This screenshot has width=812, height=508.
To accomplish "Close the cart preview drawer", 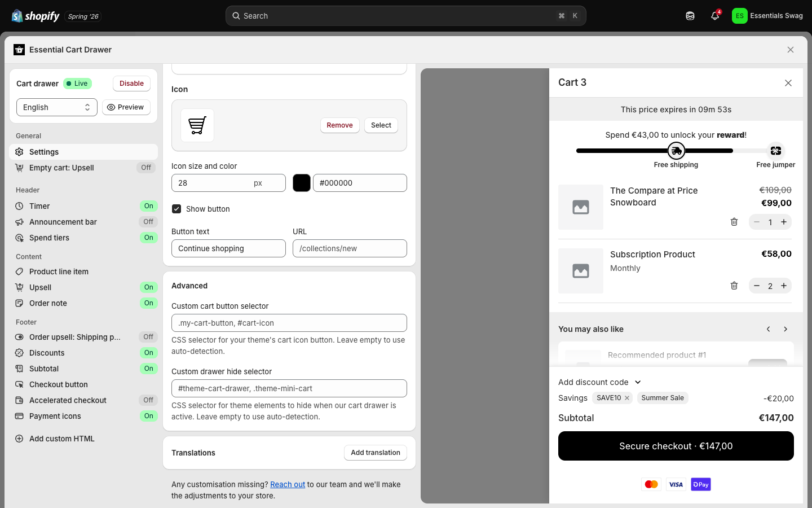I will (x=788, y=83).
